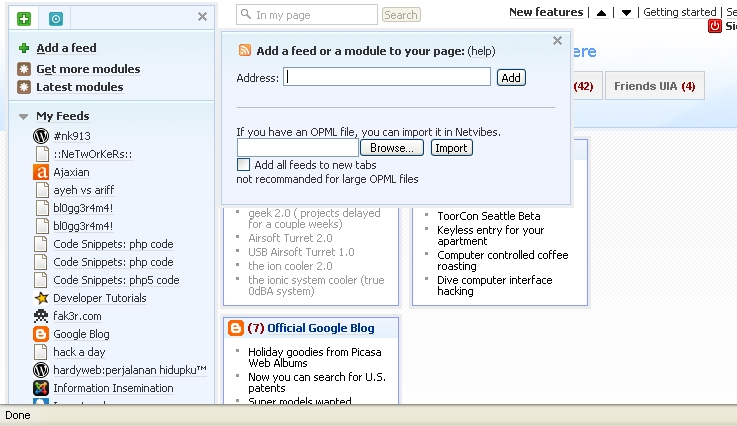The width and height of the screenshot is (737, 426).
Task: Open the Official Google Blog module title
Action: click(x=321, y=328)
